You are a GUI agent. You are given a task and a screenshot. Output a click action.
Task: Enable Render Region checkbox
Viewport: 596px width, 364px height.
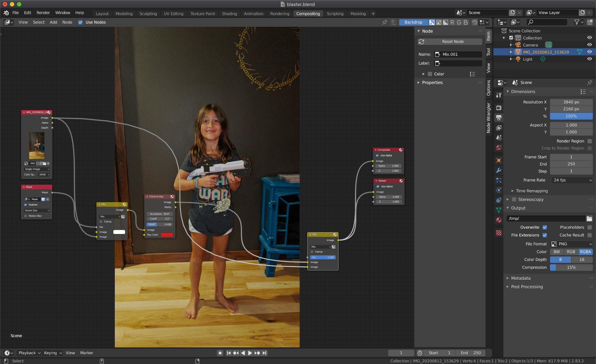click(589, 141)
